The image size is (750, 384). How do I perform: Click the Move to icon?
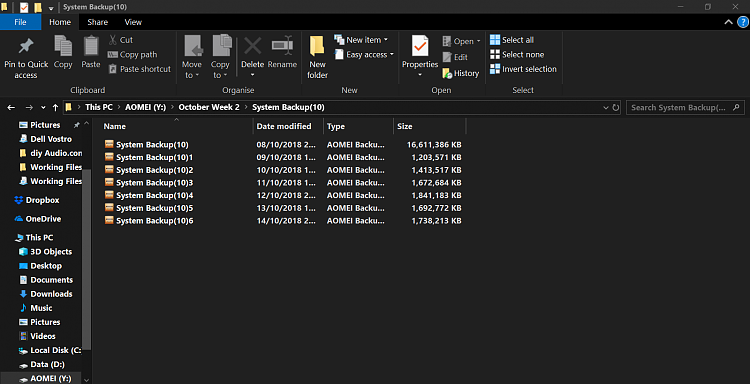[193, 46]
